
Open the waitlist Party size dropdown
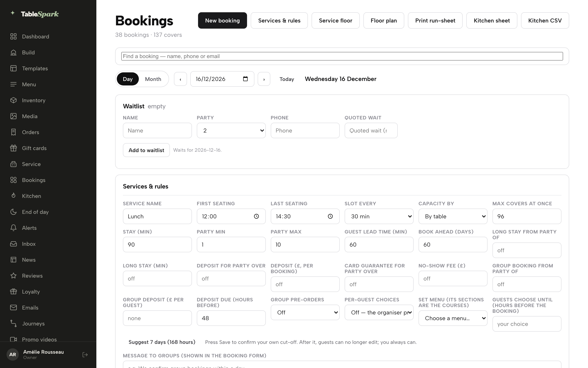pos(231,130)
